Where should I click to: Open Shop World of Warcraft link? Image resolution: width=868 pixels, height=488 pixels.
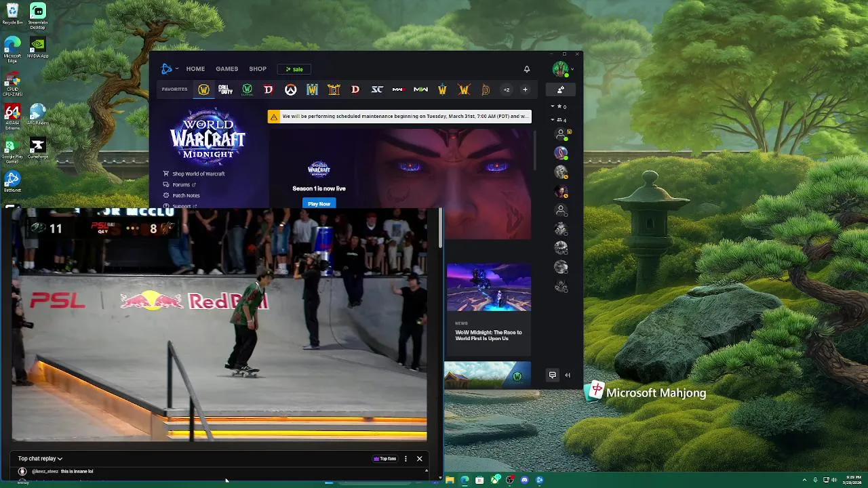point(194,174)
